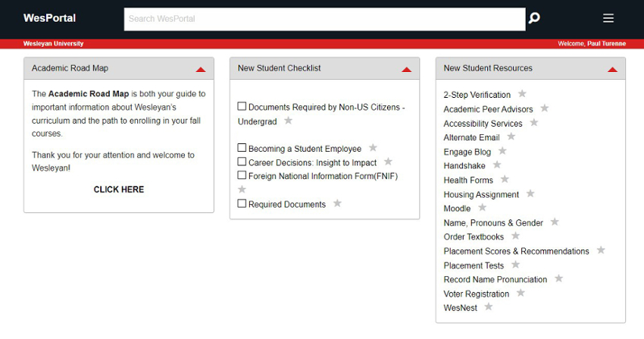644x339 pixels.
Task: Open Record Name Pronunciation link
Action: pyautogui.click(x=496, y=280)
